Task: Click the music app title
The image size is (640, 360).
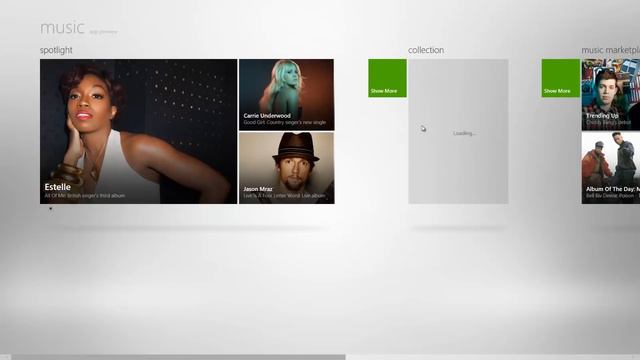Action: 62,28
